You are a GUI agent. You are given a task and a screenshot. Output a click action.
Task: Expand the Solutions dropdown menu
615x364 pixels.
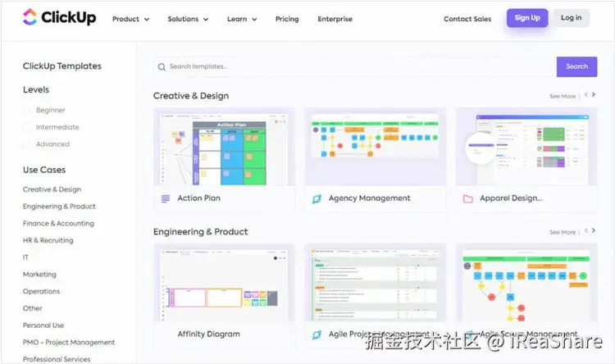click(188, 19)
